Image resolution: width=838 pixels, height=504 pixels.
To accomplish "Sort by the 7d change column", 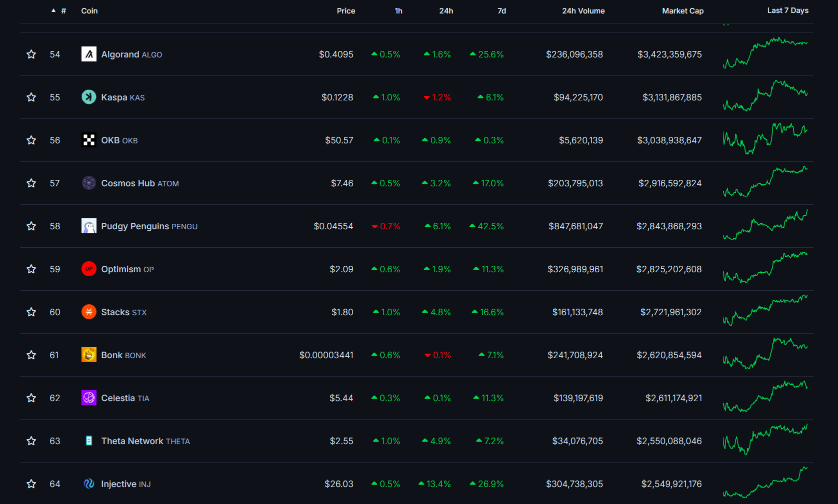I will tap(501, 10).
